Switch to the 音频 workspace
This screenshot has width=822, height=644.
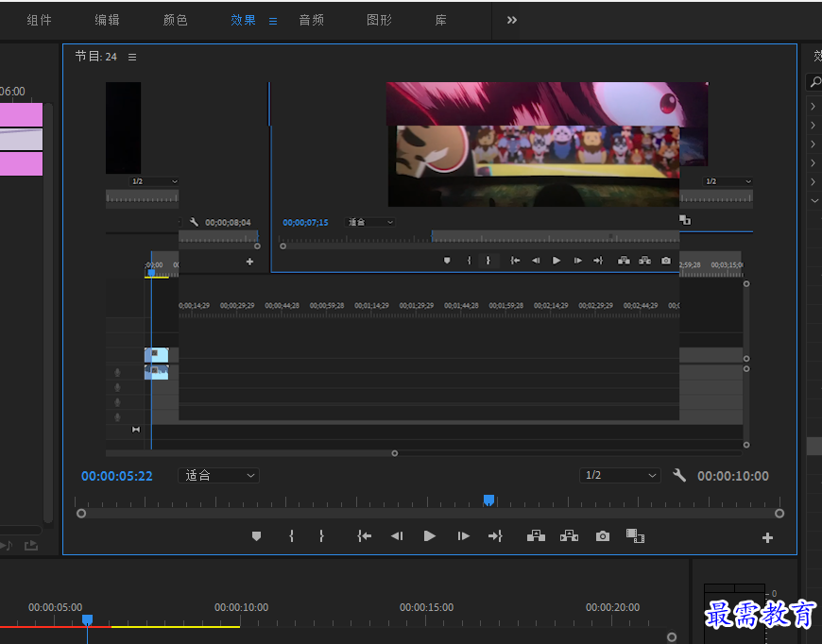click(x=312, y=20)
